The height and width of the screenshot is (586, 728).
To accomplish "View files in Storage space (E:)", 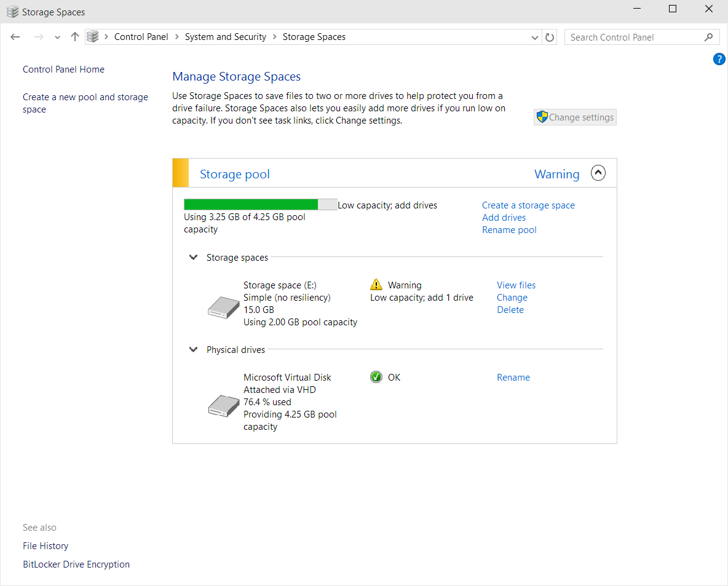I will 516,285.
